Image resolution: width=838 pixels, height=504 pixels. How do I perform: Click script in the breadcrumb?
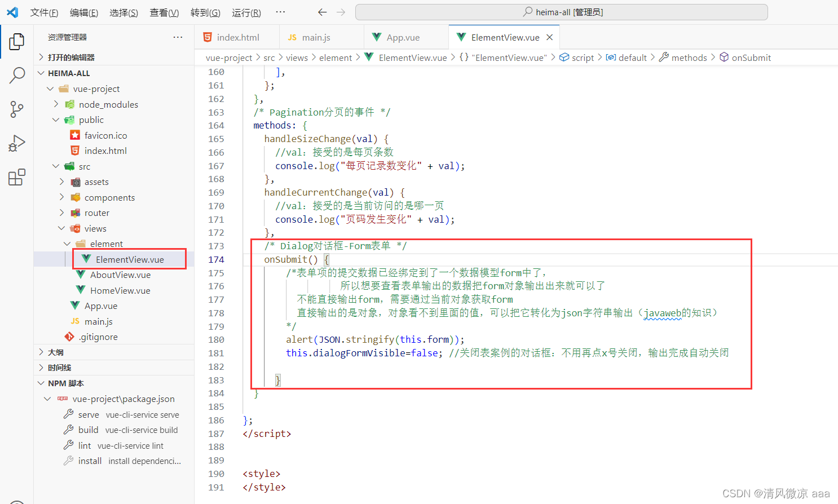[577, 58]
